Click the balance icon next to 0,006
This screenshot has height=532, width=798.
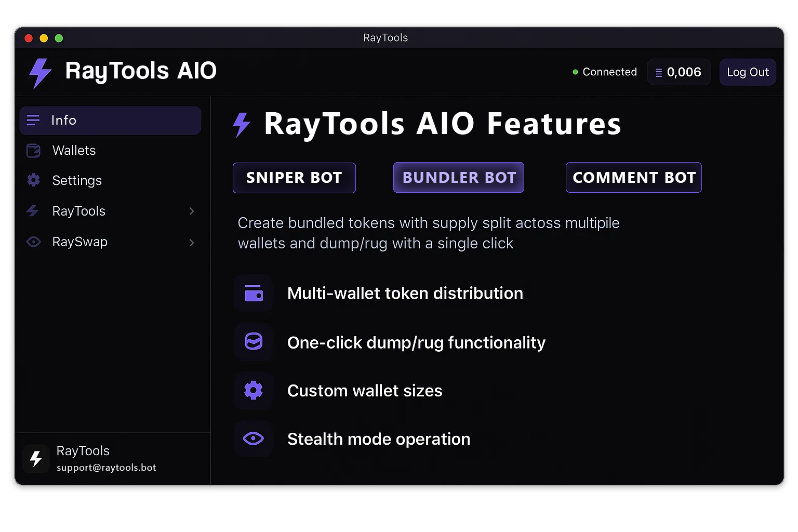659,73
